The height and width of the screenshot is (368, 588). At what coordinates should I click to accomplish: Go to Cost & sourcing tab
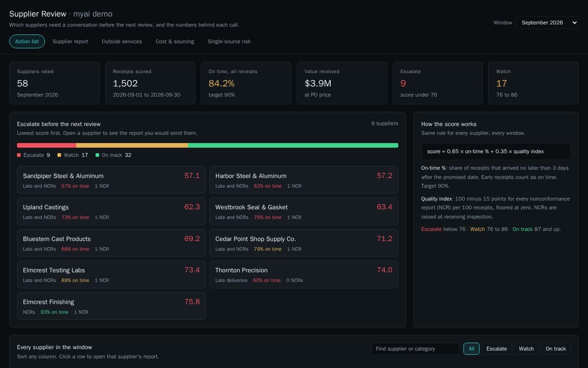(x=175, y=41)
